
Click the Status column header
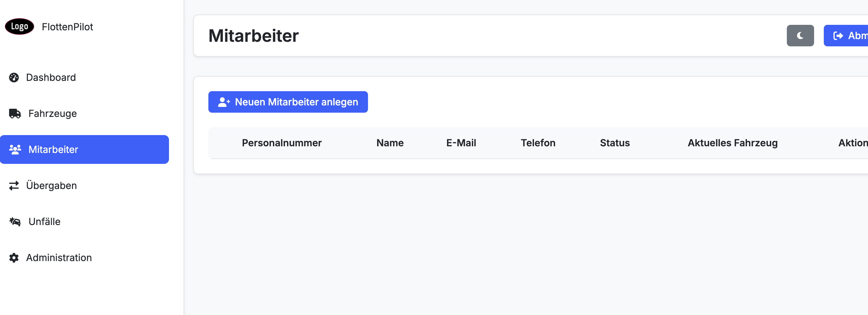click(x=614, y=143)
